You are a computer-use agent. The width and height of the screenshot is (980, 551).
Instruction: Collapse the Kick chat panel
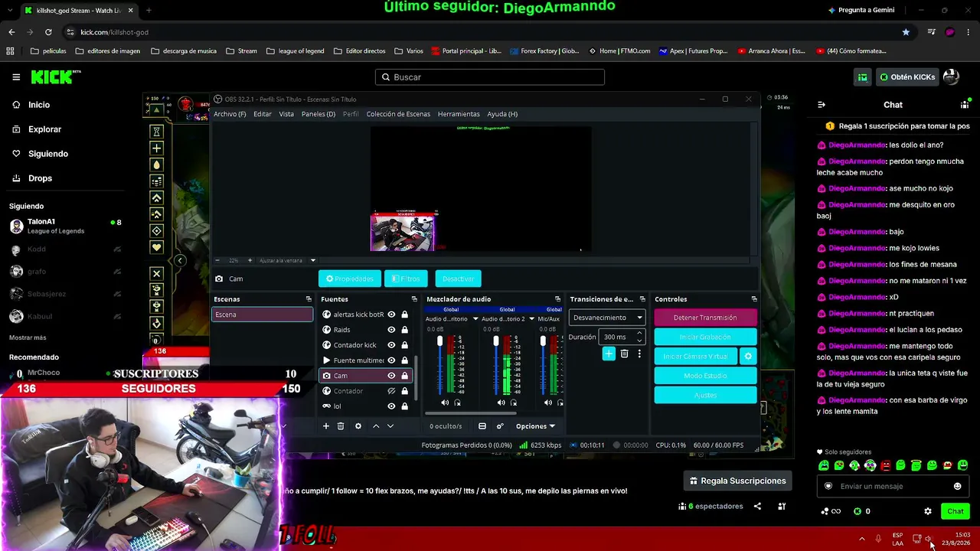pos(822,105)
